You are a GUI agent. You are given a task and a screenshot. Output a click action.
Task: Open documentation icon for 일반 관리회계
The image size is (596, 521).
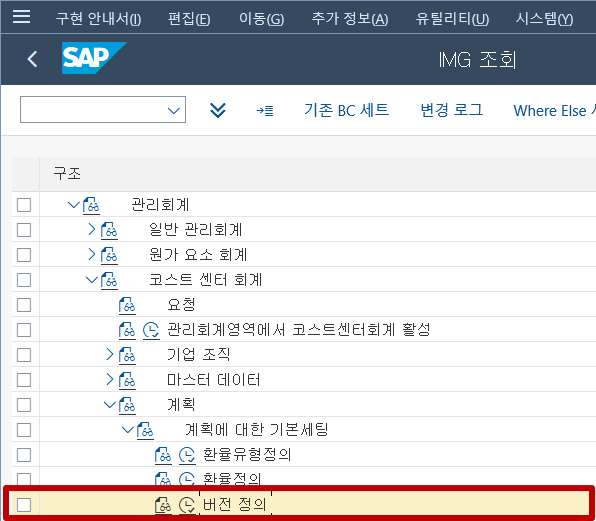coord(109,230)
